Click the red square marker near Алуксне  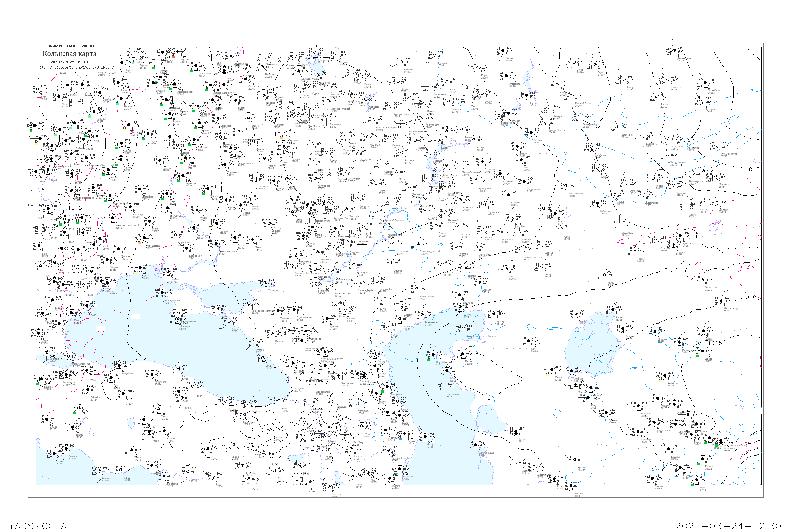pos(173,56)
